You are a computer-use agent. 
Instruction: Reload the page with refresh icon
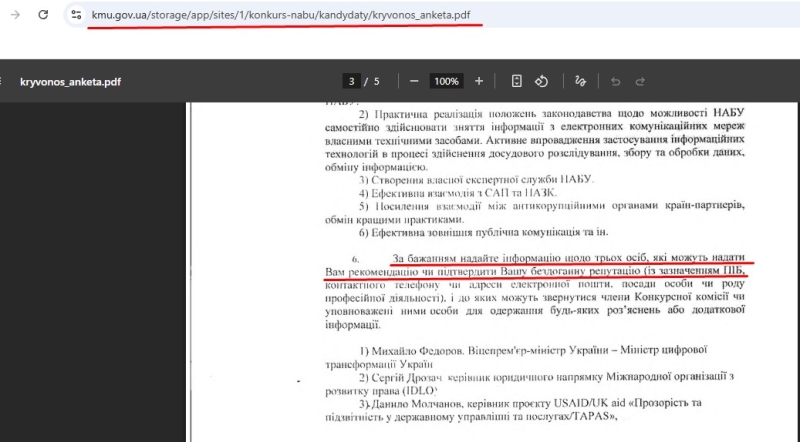[43, 15]
